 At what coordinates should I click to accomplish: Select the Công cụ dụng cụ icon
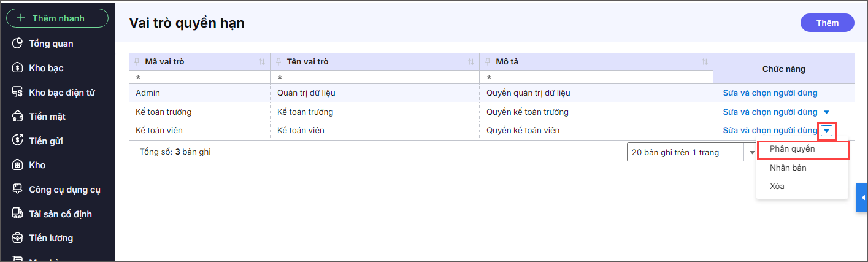18,190
